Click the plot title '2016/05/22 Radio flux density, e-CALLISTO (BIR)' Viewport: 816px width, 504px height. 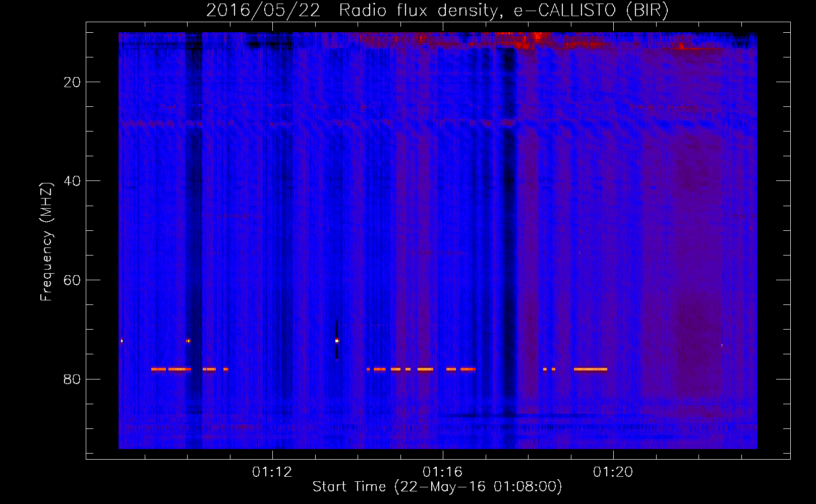437,10
